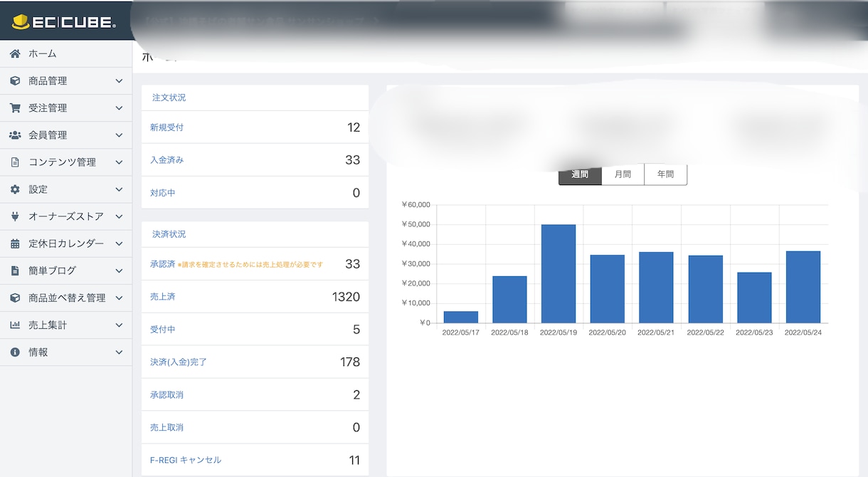The image size is (868, 477).
Task: Expand the 設定 chevron
Action: [x=119, y=189]
